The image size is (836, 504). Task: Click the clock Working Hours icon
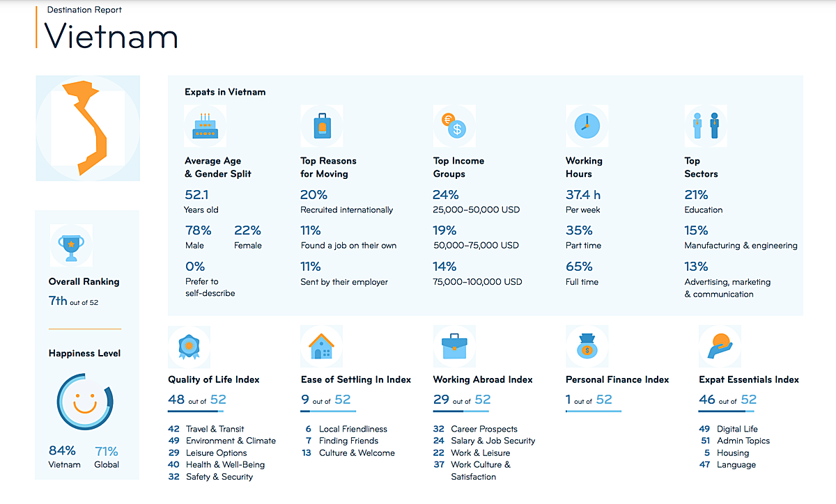point(587,127)
